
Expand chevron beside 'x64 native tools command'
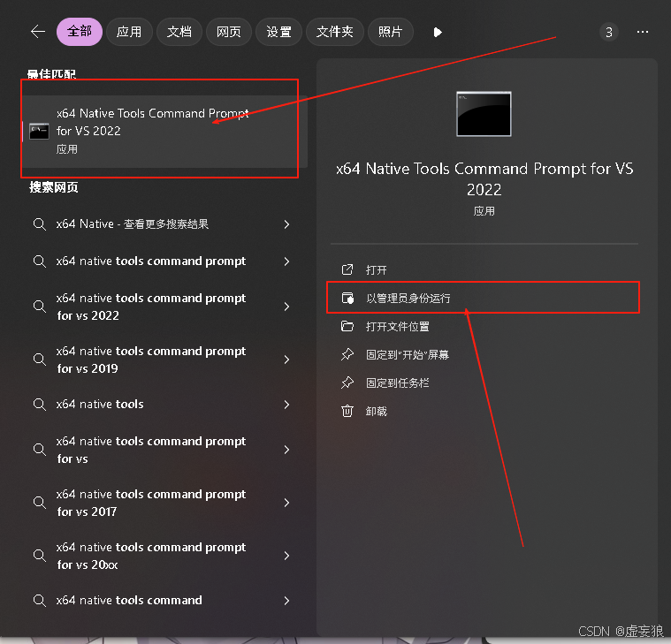coord(286,601)
